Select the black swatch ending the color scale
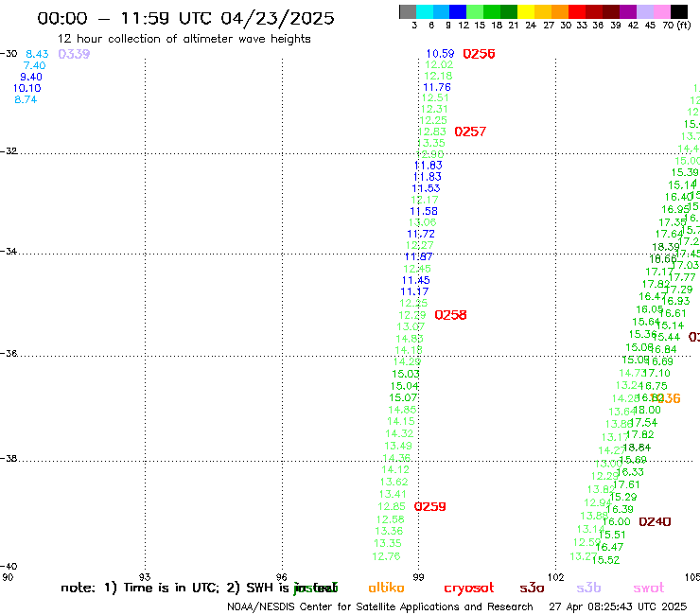The height and width of the screenshot is (615, 700). (679, 11)
